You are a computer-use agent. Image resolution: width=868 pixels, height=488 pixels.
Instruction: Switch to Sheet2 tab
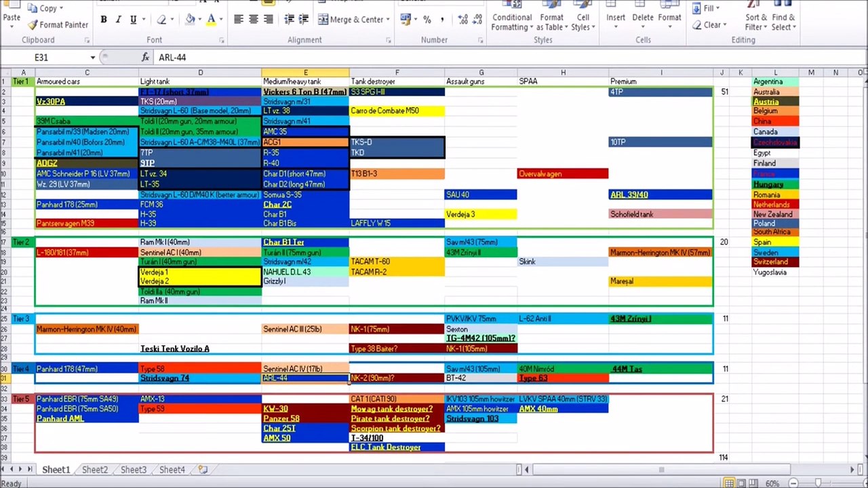pos(95,470)
